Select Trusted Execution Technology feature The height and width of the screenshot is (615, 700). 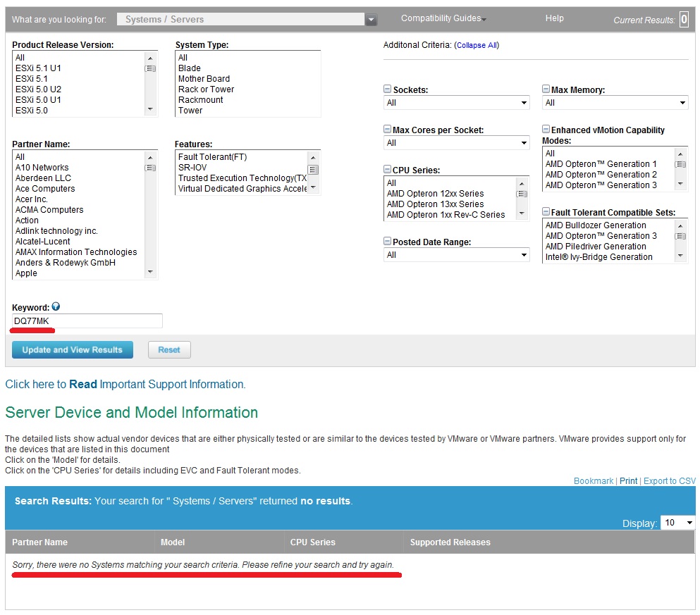[x=242, y=178]
